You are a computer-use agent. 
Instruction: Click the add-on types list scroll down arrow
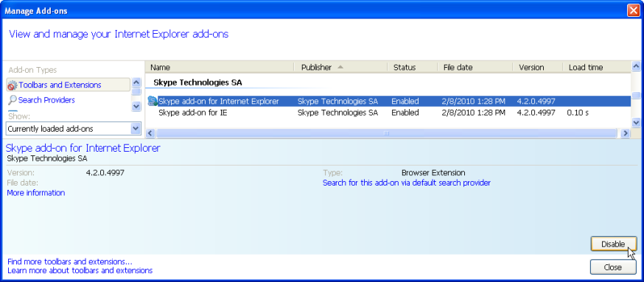pos(136,106)
